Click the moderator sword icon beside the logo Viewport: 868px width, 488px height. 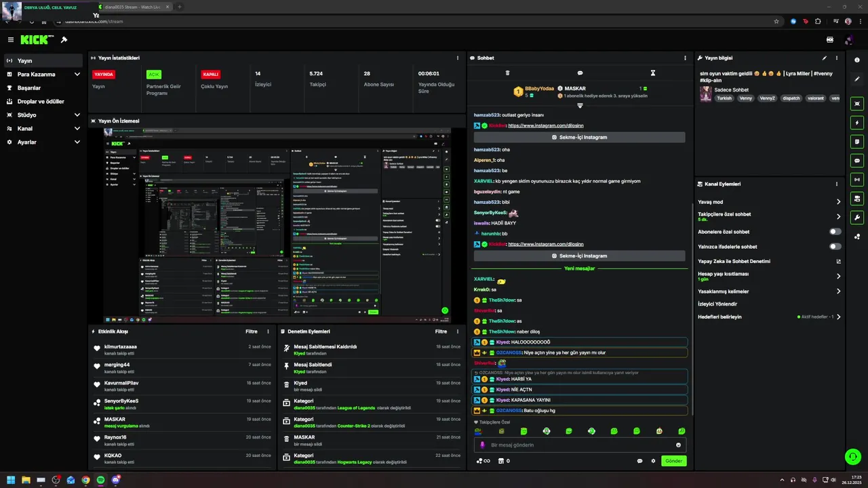64,40
